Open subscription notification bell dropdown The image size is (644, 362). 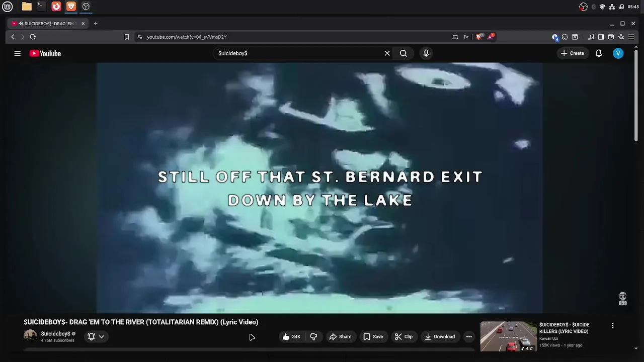point(96,337)
